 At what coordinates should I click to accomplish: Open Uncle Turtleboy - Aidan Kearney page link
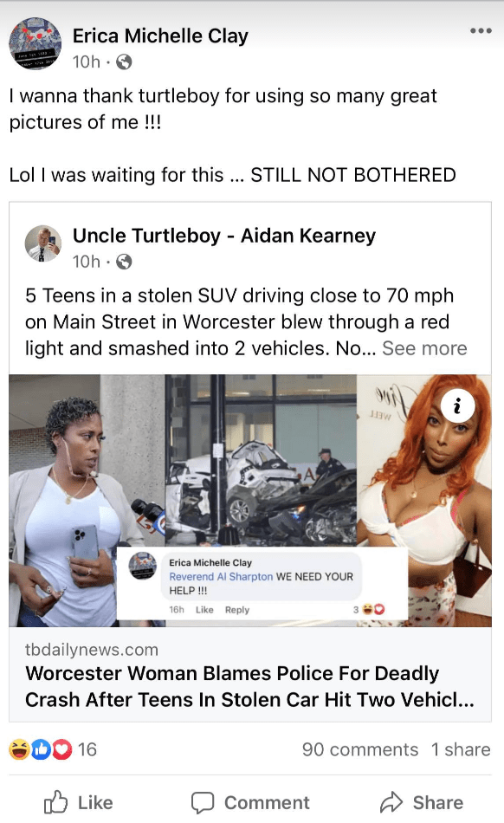224,236
